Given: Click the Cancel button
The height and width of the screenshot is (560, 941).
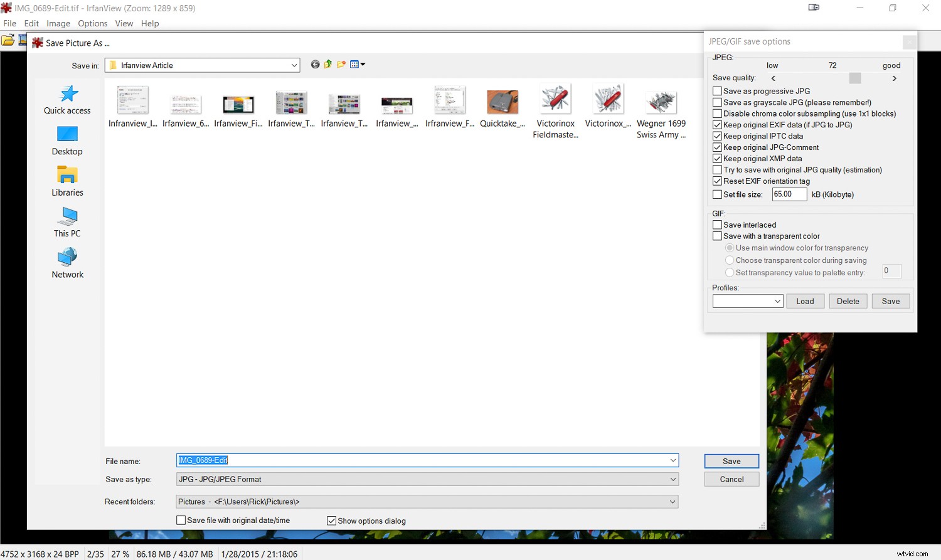Looking at the screenshot, I should [x=731, y=478].
